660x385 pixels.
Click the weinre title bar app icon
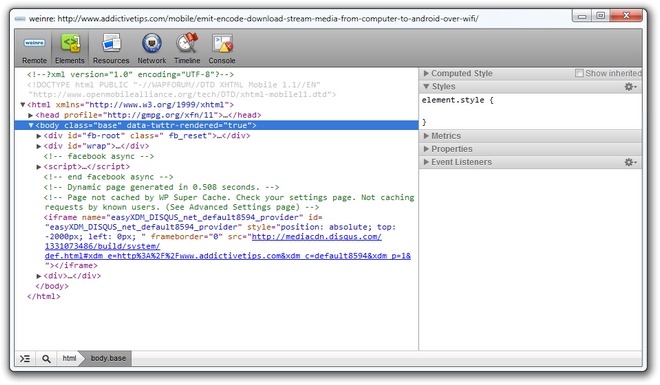20,19
